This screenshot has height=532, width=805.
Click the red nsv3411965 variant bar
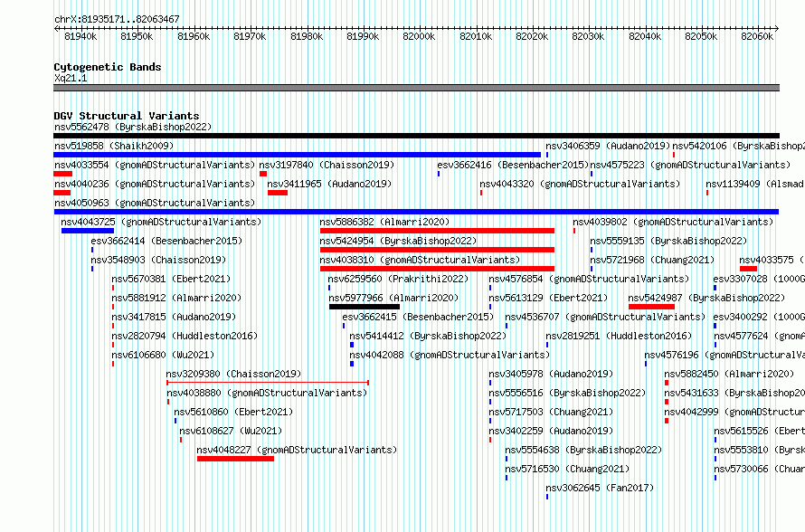click(x=278, y=193)
